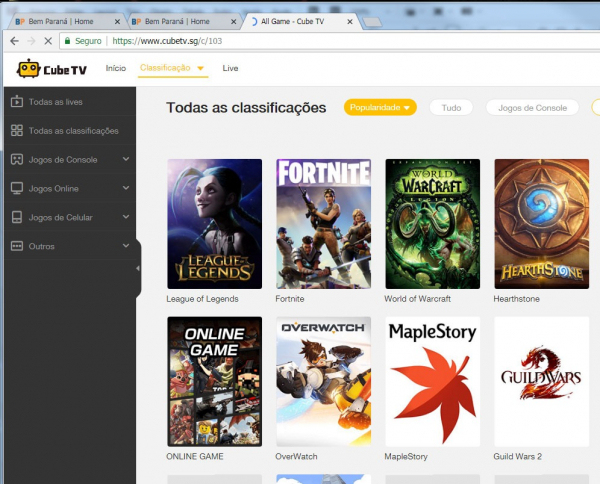600x484 pixels.
Task: Click the Hearthstone title text
Action: [x=516, y=299]
